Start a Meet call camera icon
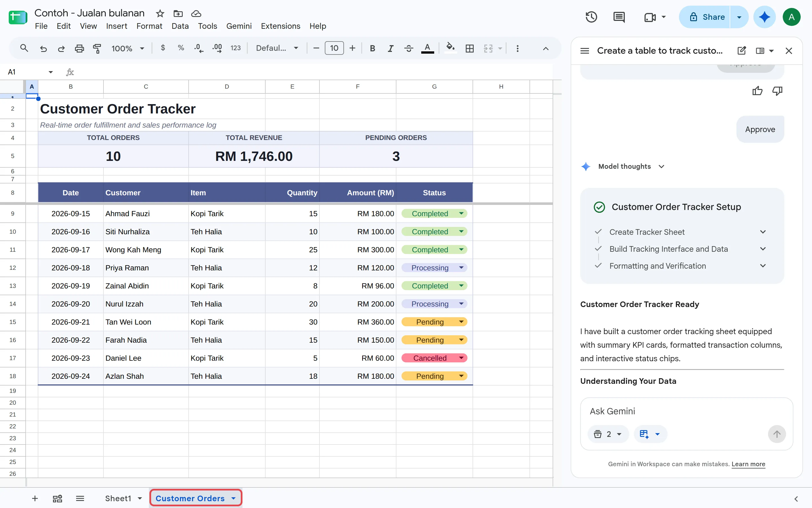Screen dimensions: 812x508 (650, 17)
